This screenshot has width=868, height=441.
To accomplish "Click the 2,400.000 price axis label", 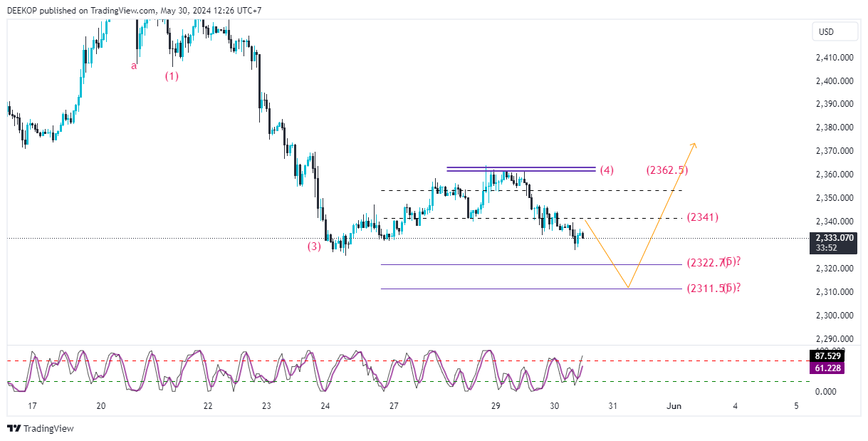I will [x=834, y=81].
